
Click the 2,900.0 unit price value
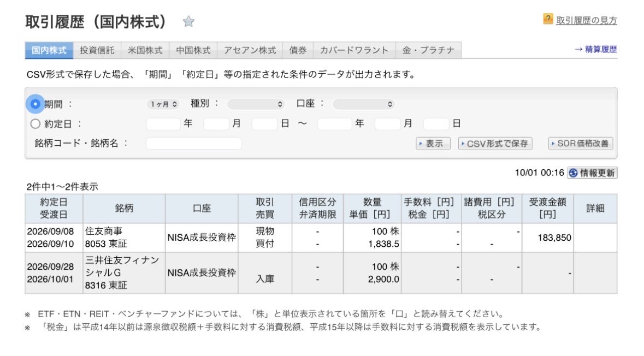point(383,279)
